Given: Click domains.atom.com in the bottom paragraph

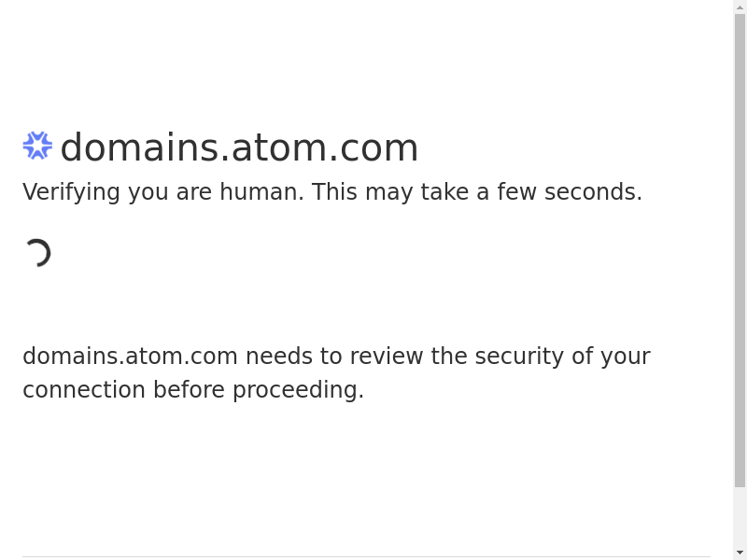Looking at the screenshot, I should (x=130, y=357).
